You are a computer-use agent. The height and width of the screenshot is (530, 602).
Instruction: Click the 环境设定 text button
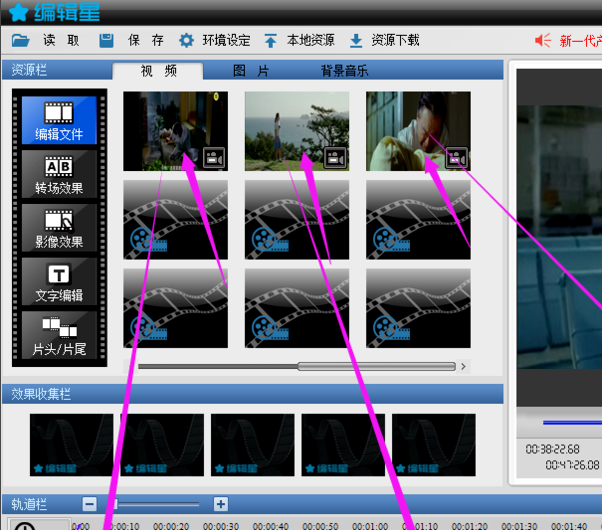(227, 40)
